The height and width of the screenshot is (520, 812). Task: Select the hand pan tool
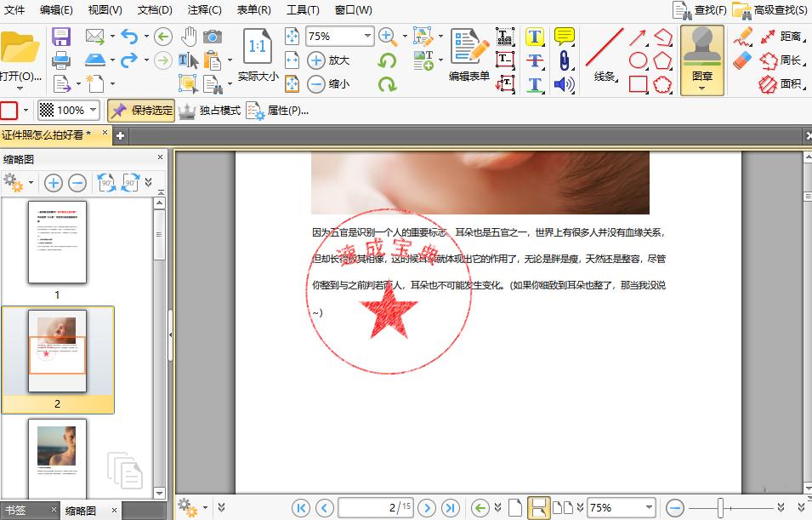point(187,36)
